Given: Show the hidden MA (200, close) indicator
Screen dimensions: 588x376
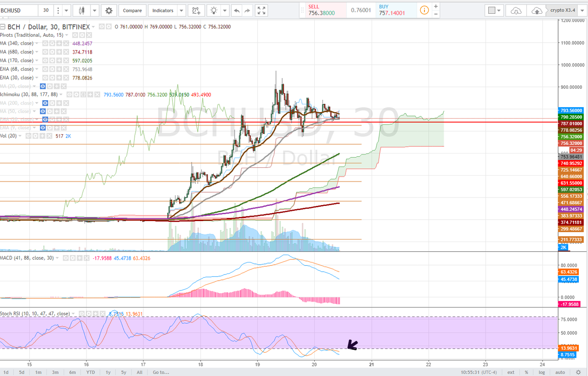Looking at the screenshot, I should point(45,103).
